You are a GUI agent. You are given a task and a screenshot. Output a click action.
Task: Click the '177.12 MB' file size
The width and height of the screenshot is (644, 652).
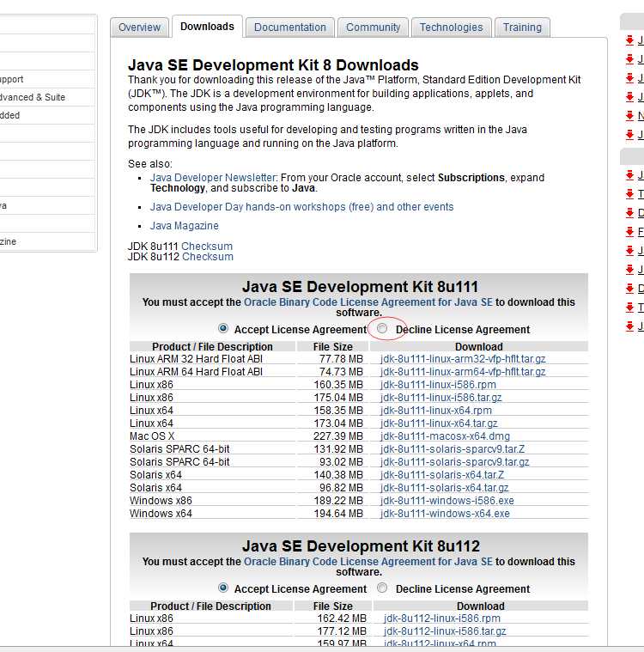(342, 631)
